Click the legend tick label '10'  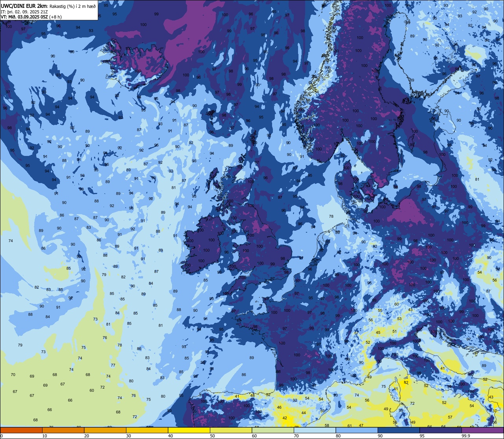coord(44,436)
